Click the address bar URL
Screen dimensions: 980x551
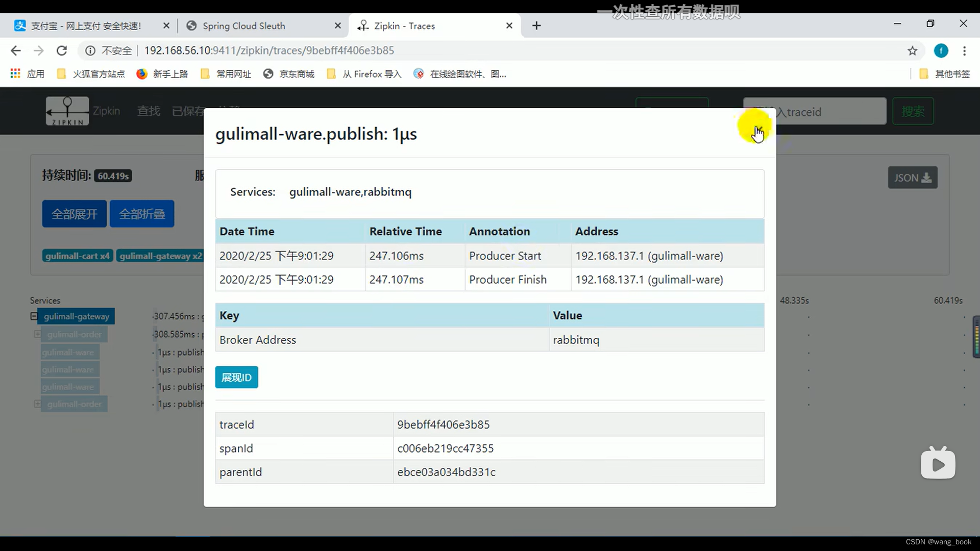(x=269, y=51)
